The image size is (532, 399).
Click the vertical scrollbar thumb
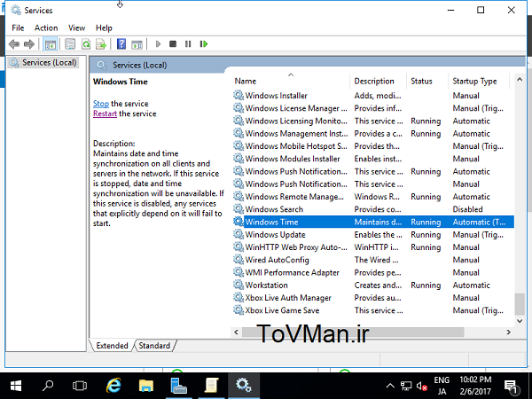coord(519,304)
